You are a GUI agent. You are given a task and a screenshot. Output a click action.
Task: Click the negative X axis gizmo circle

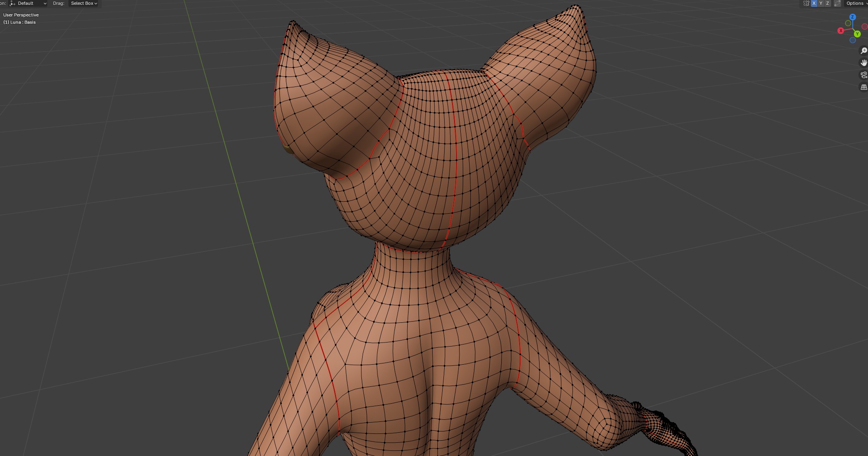pos(864,27)
